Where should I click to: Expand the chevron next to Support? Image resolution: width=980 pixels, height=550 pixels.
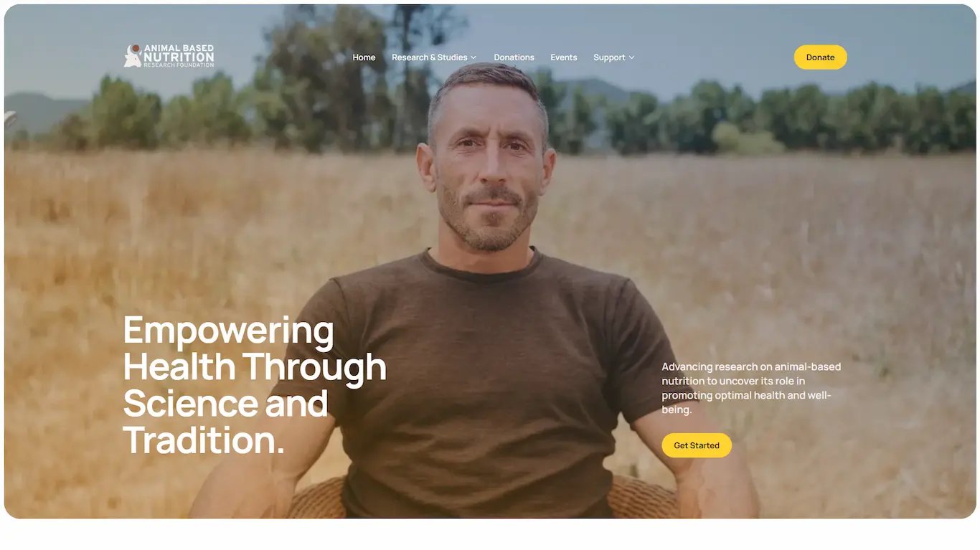631,57
